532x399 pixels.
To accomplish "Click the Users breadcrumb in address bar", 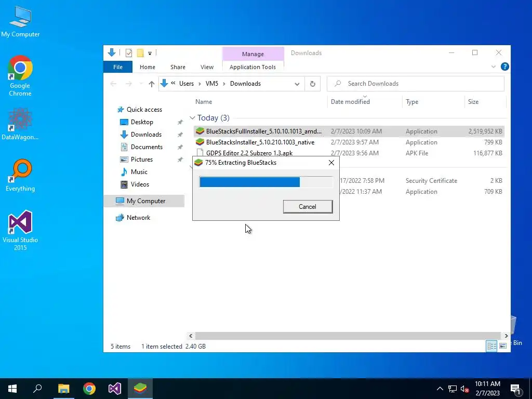I will (187, 84).
